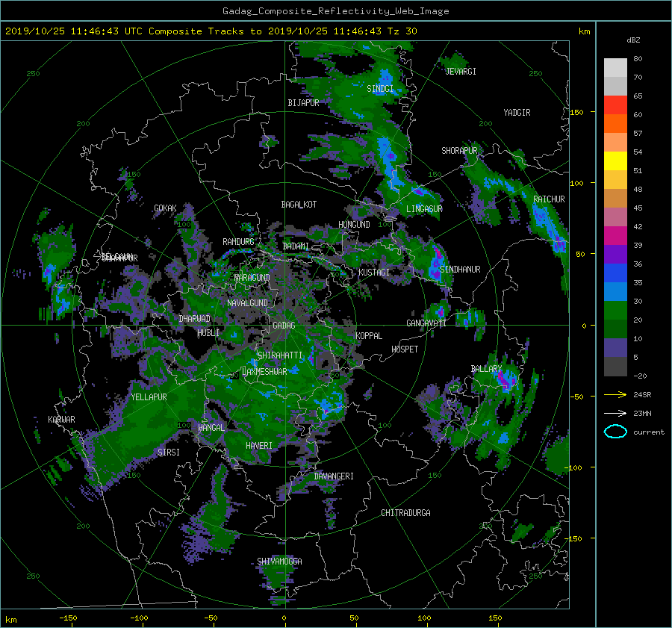The width and height of the screenshot is (672, 628).
Task: Click the yellow 24SR arrow legend icon
Action: coord(615,394)
